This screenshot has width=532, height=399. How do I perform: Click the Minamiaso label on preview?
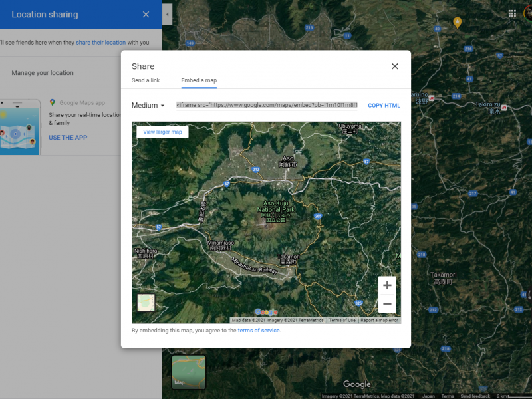click(x=221, y=245)
